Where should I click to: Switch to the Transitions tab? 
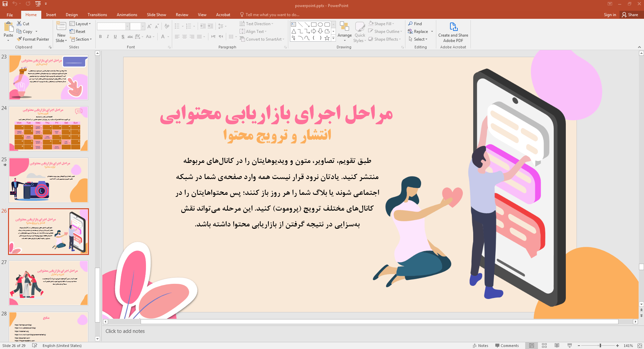click(97, 15)
